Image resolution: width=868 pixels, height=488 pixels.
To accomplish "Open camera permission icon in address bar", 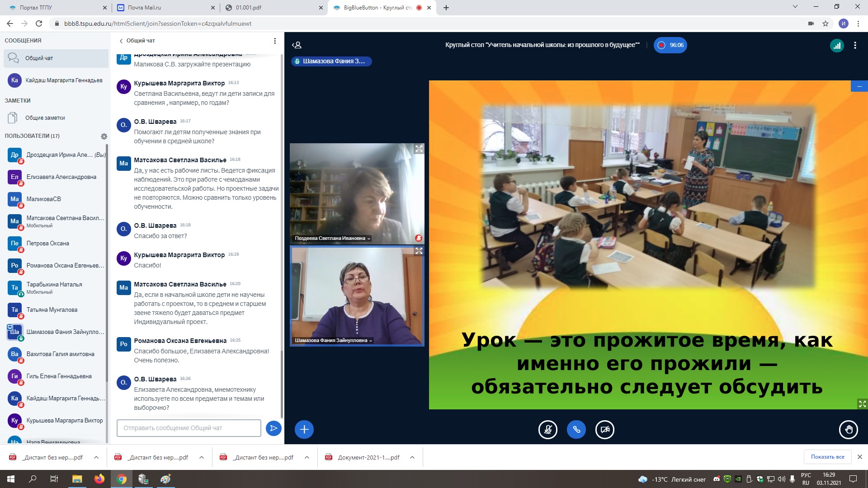I will 811,23.
